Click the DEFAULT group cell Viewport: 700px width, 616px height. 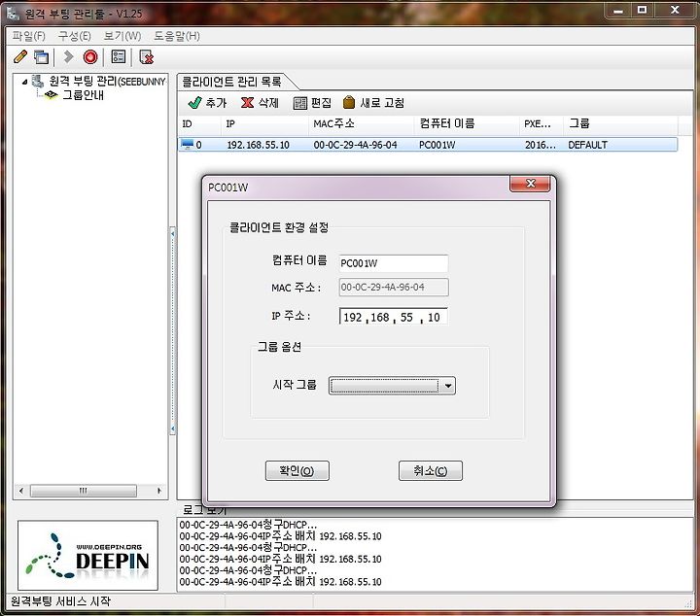point(587,145)
